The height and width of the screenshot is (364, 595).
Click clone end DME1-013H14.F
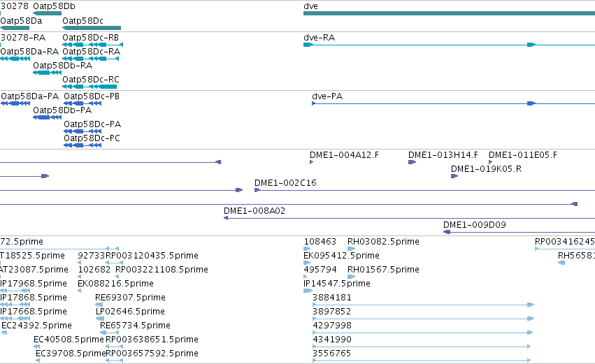coord(443,155)
